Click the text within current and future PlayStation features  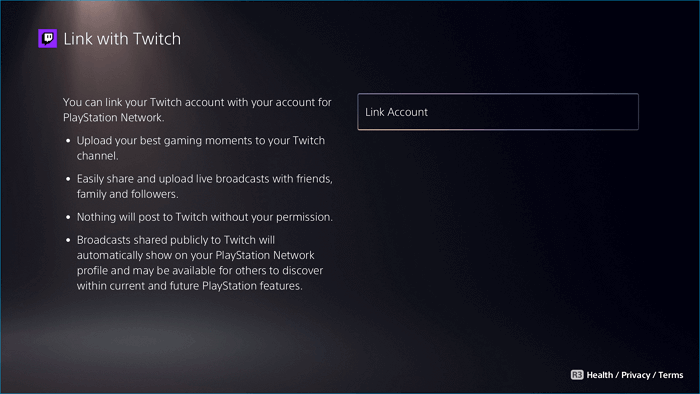pyautogui.click(x=189, y=286)
